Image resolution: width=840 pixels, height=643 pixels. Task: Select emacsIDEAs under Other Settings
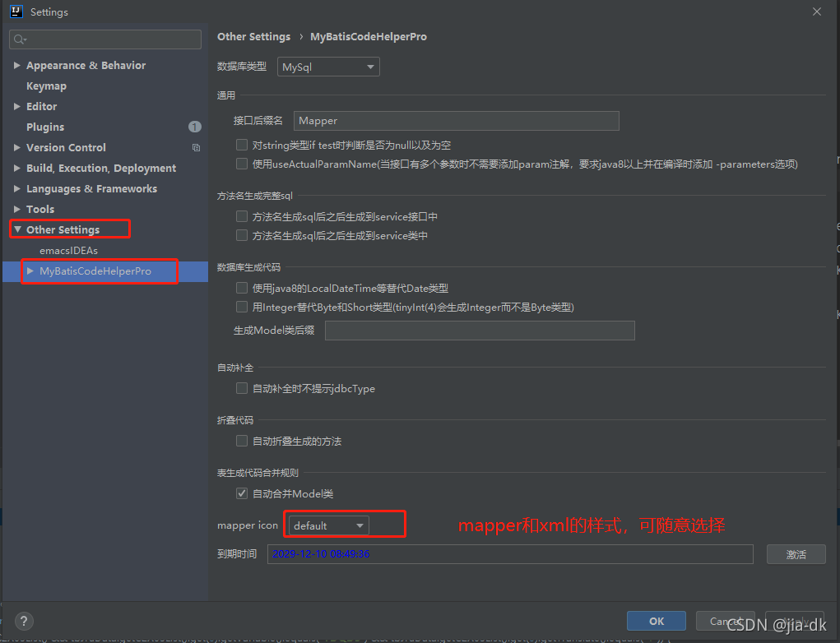(x=68, y=250)
